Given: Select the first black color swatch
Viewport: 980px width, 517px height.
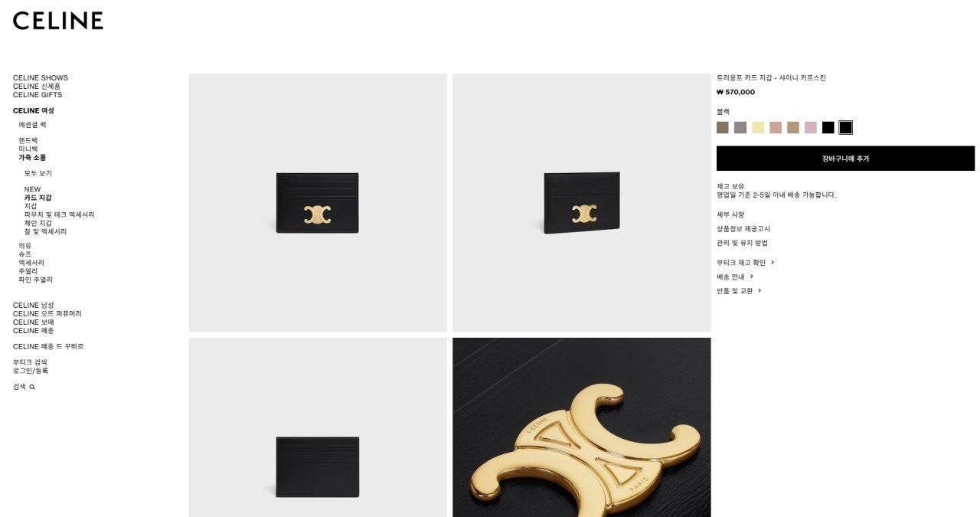Looking at the screenshot, I should [828, 127].
